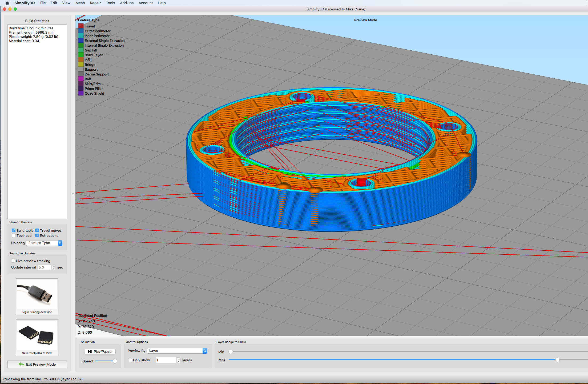The image size is (588, 384).
Task: Disable Travel moves in preview
Action: pyautogui.click(x=37, y=230)
